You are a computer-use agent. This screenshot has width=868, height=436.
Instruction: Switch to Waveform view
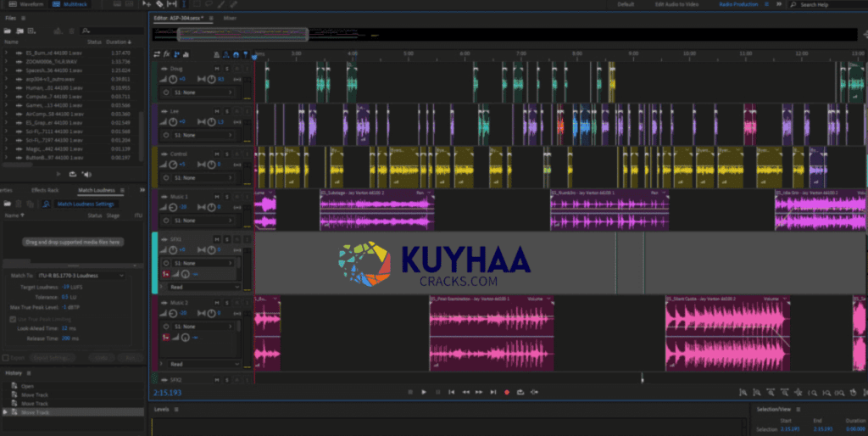tap(26, 4)
